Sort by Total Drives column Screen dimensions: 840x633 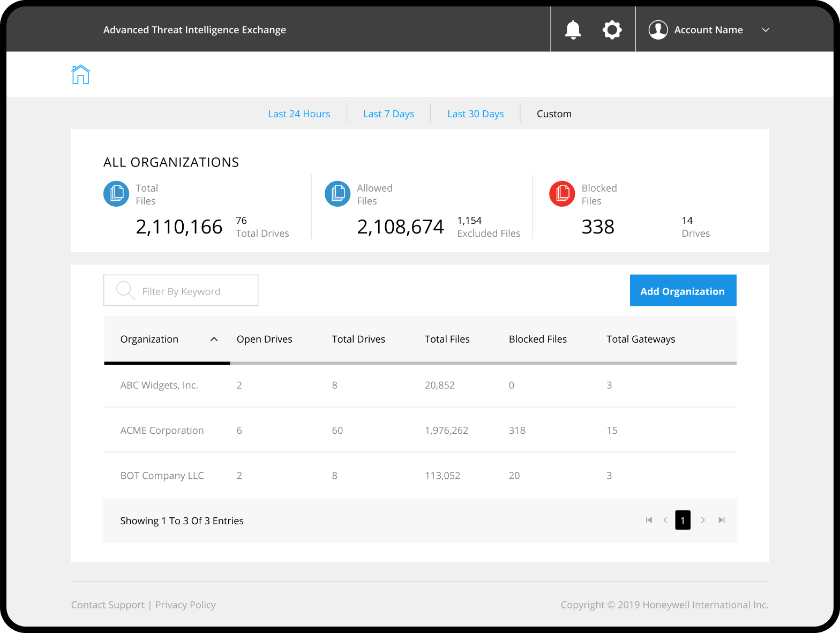click(x=358, y=339)
